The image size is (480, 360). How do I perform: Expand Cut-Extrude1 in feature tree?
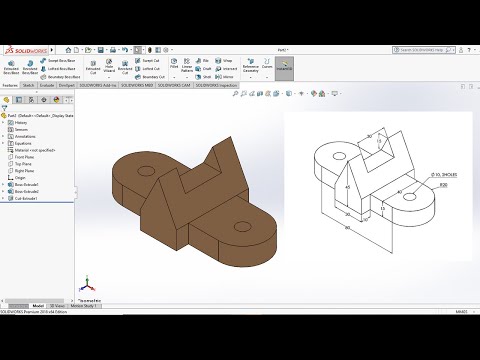tap(3, 198)
